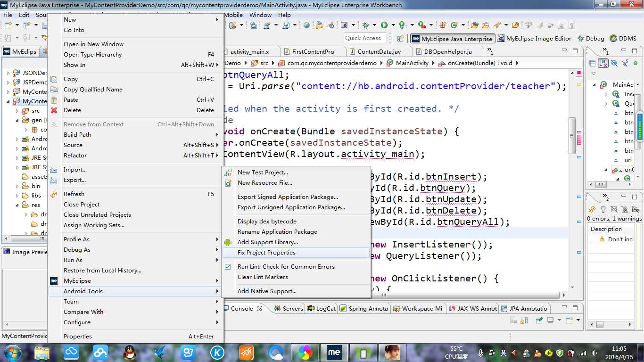Select Export Unsigned Application Package
The height and width of the screenshot is (362, 644).
[x=296, y=207]
